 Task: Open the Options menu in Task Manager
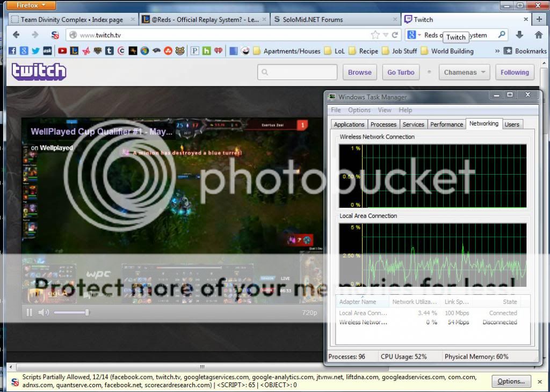(359, 110)
